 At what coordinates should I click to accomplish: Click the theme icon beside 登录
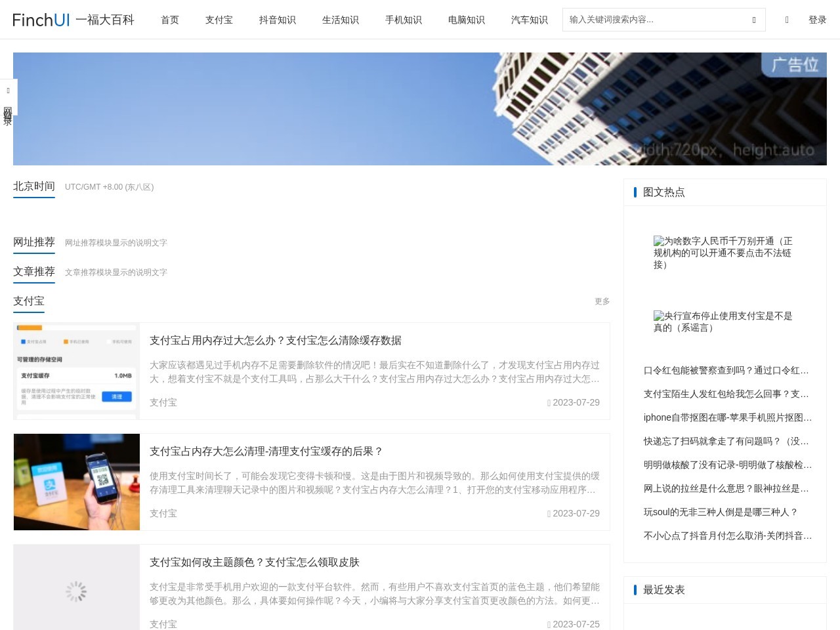pyautogui.click(x=786, y=20)
